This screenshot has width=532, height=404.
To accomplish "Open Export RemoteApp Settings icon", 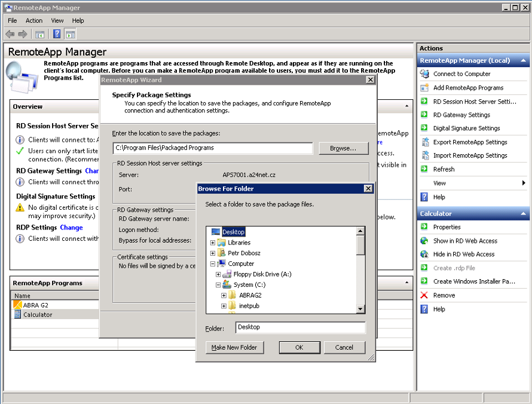I will point(424,142).
